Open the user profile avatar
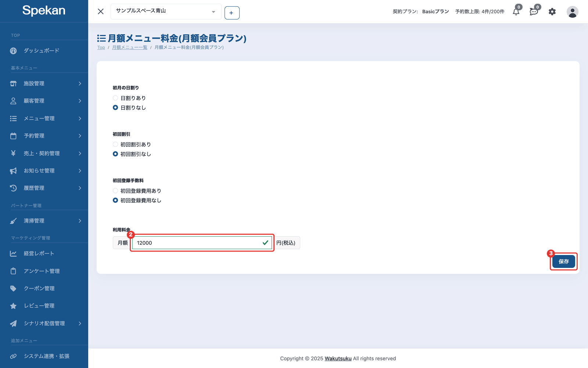 (x=572, y=12)
